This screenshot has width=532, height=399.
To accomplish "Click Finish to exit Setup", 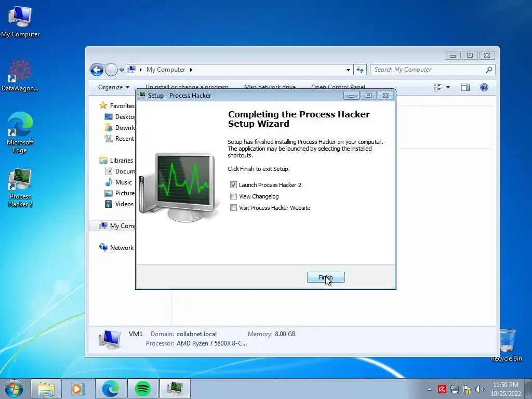I will tap(326, 277).
